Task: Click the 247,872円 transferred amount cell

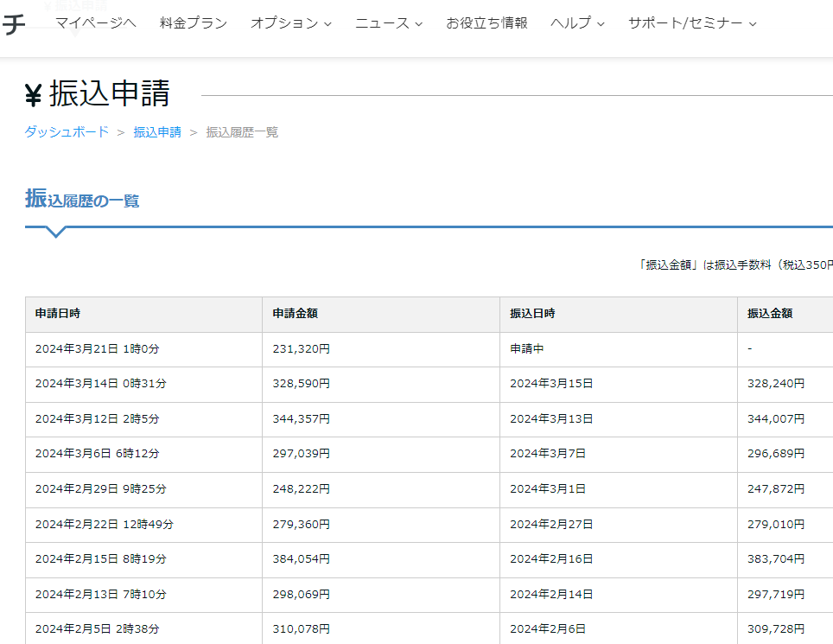Action: point(785,489)
